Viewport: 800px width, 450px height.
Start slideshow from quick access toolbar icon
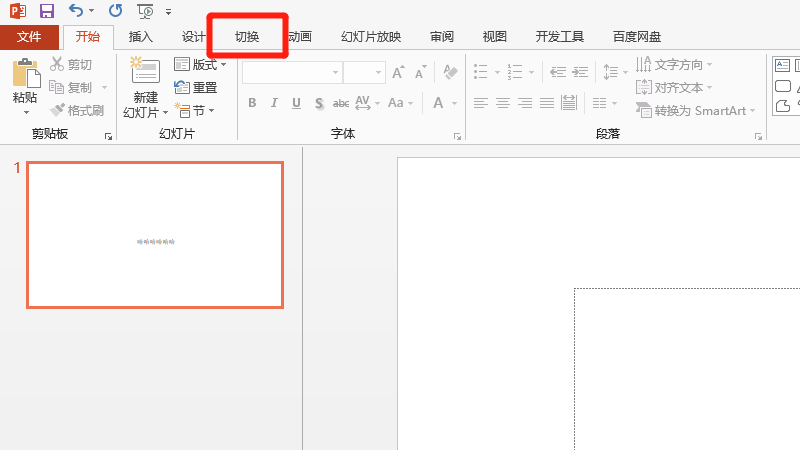click(x=145, y=11)
